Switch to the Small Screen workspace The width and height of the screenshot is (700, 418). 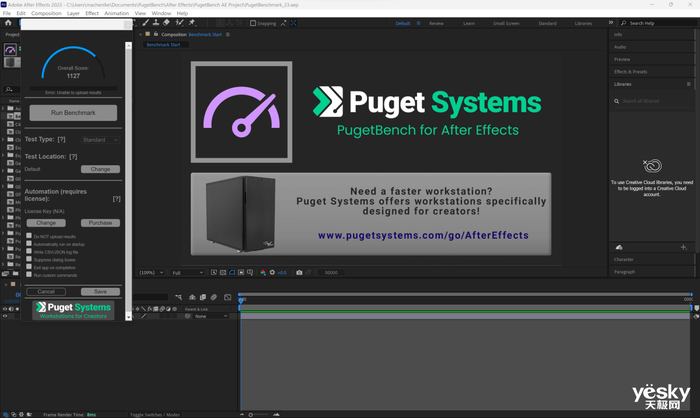tap(506, 23)
